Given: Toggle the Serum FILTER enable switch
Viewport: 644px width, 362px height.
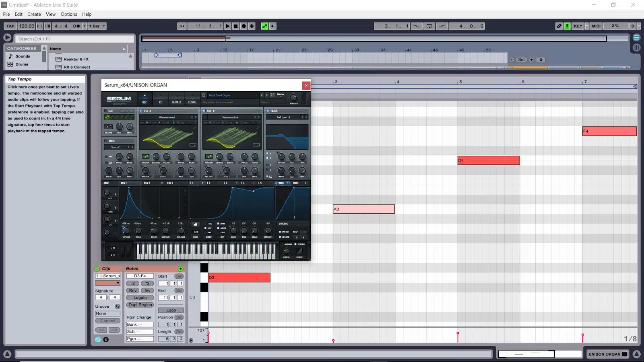Looking at the screenshot, I should pyautogui.click(x=268, y=111).
